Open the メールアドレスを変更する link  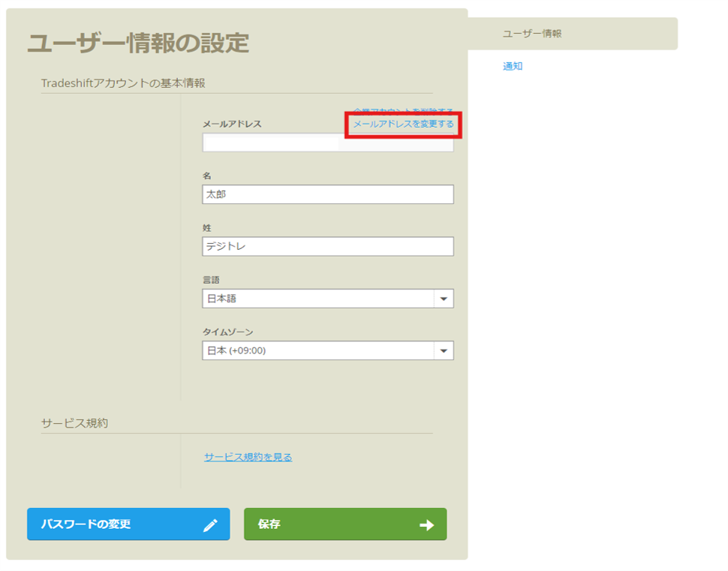pyautogui.click(x=403, y=124)
